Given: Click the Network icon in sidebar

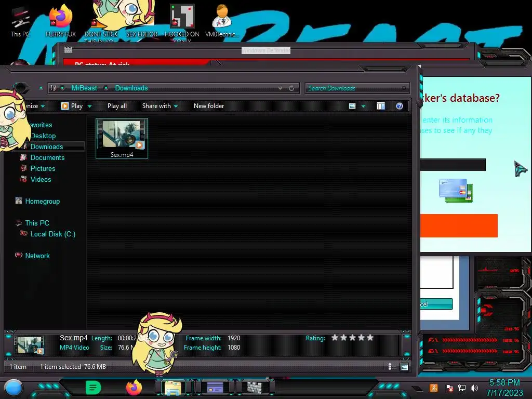Looking at the screenshot, I should click(x=19, y=255).
